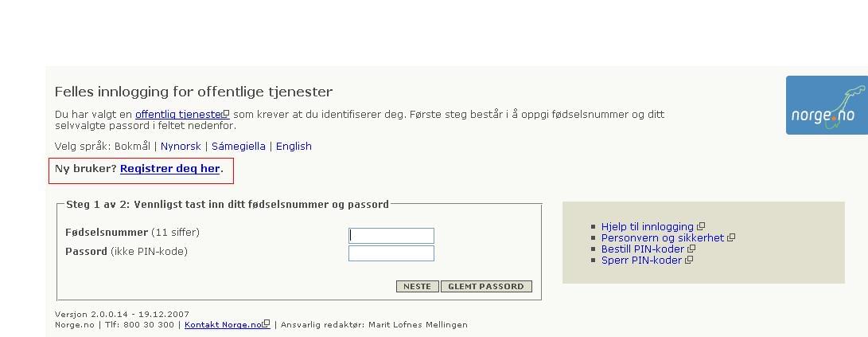
Task: Click external-link icon beside offentlig tjeneste
Action: [226, 114]
